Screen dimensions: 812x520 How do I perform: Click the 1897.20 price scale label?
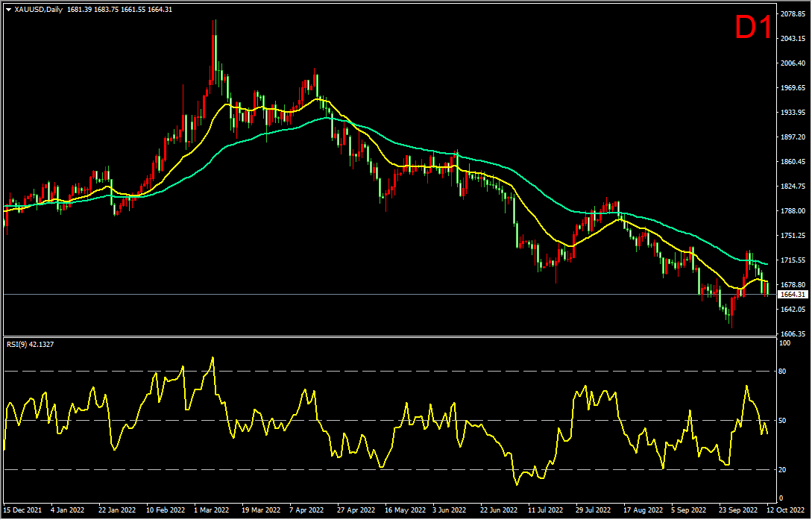(x=793, y=137)
